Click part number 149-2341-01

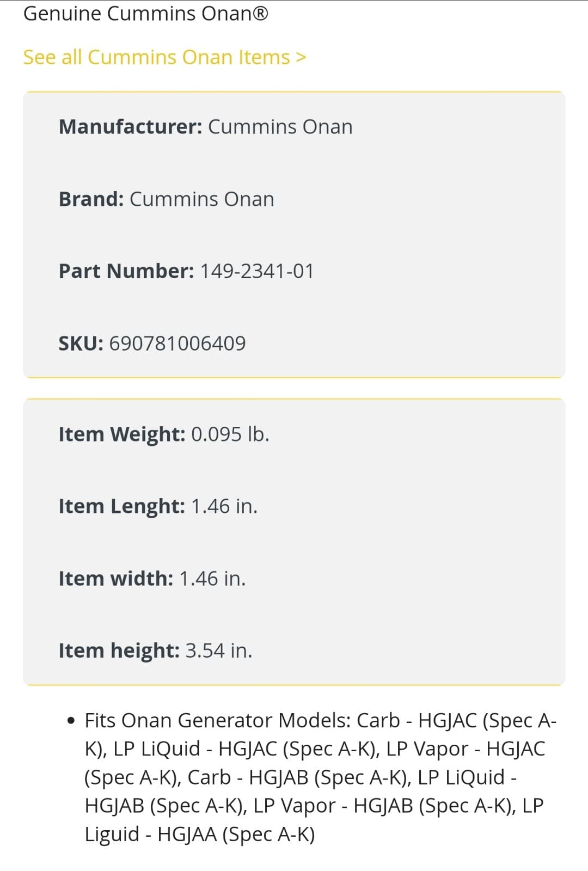256,271
